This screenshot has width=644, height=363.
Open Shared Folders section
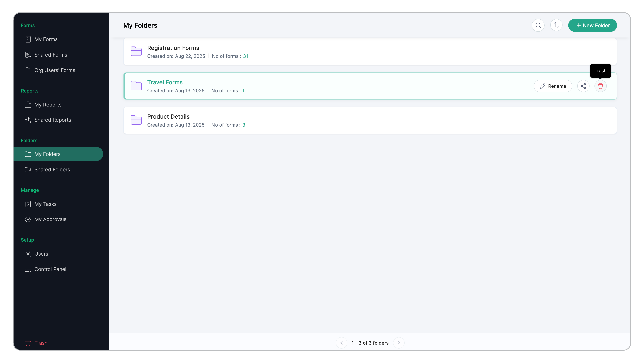(52, 170)
